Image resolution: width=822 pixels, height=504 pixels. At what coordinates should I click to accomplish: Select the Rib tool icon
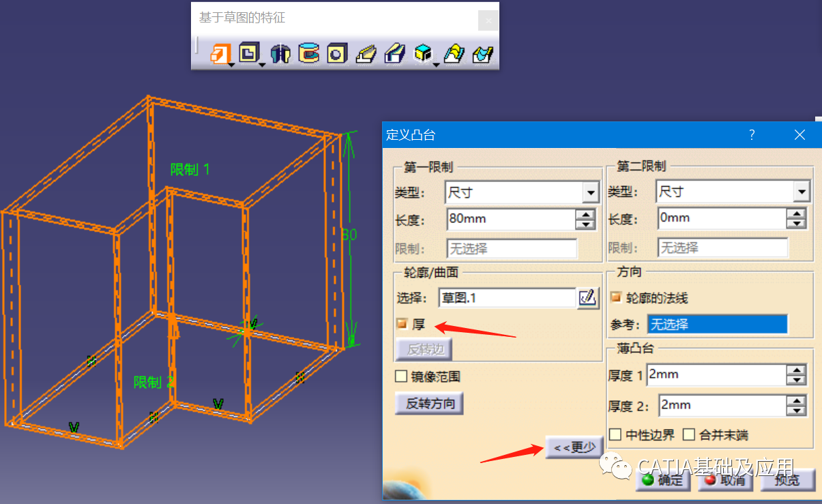(366, 54)
